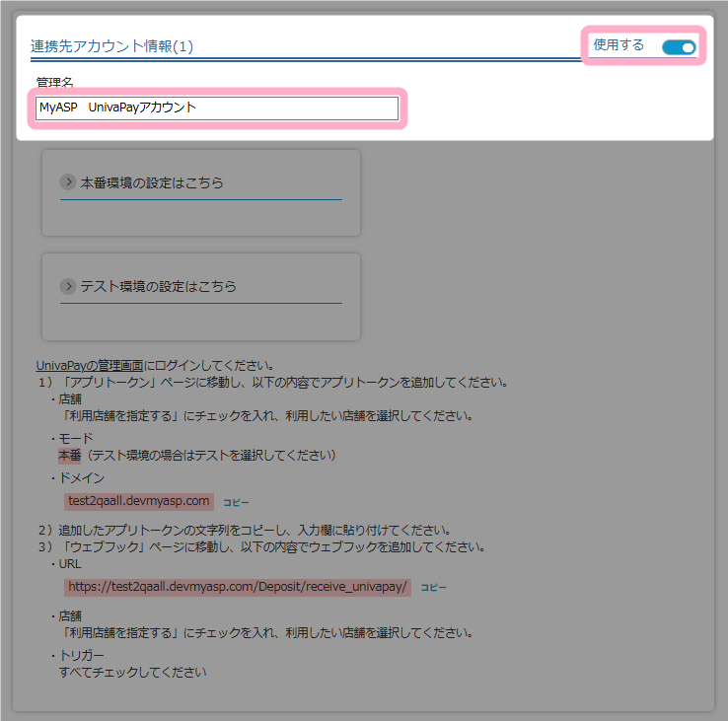Viewport: 728px width, 721px height.
Task: Click the すべてチェックしてください instruction text
Action: pos(133,673)
